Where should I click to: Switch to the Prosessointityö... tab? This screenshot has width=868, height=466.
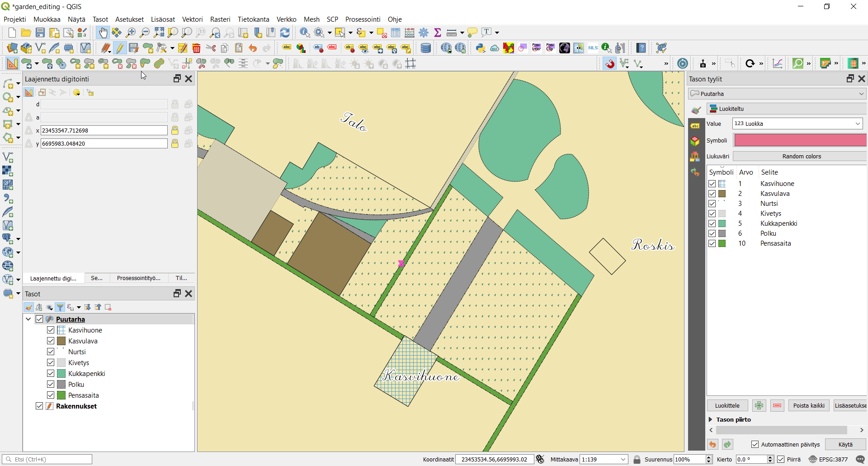[138, 278]
